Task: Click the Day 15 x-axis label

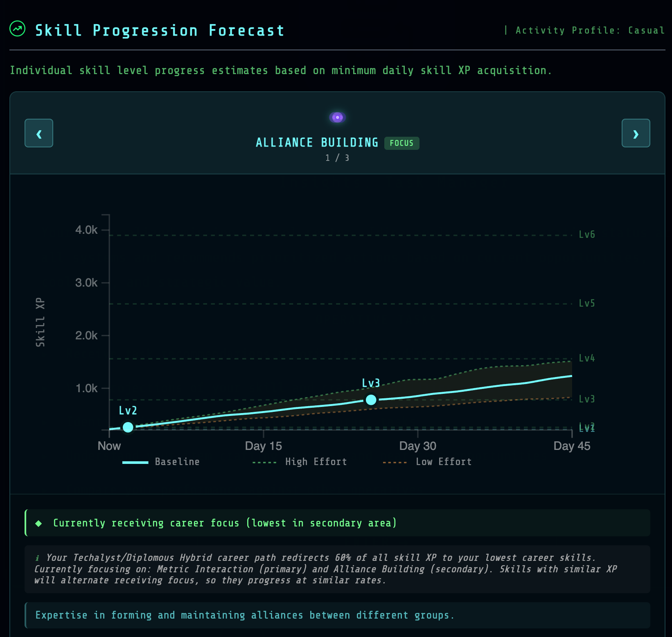Action: click(x=263, y=446)
